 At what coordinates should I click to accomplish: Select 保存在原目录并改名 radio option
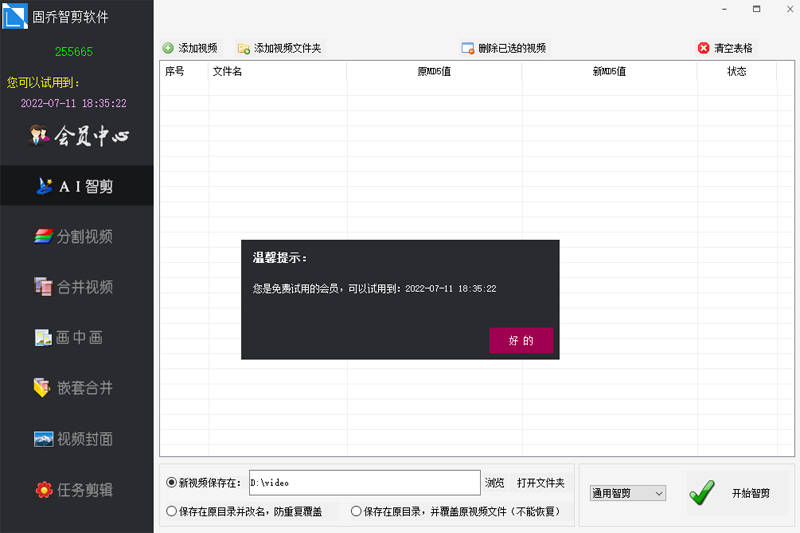click(171, 511)
